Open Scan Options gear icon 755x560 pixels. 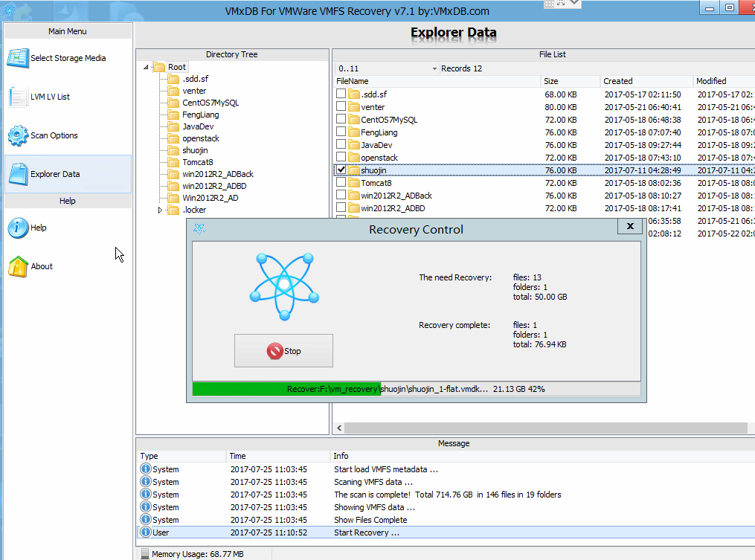tap(18, 135)
